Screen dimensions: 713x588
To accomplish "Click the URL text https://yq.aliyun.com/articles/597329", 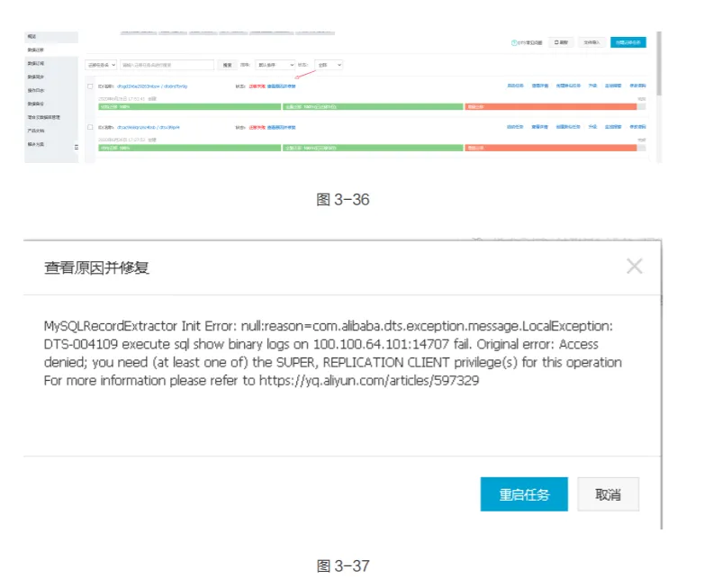I will point(369,380).
